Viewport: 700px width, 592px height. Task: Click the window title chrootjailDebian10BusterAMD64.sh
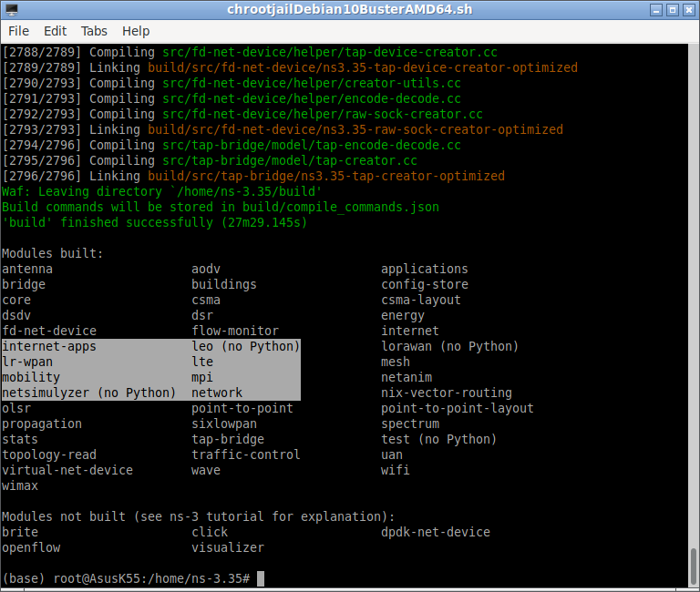coord(350,9)
